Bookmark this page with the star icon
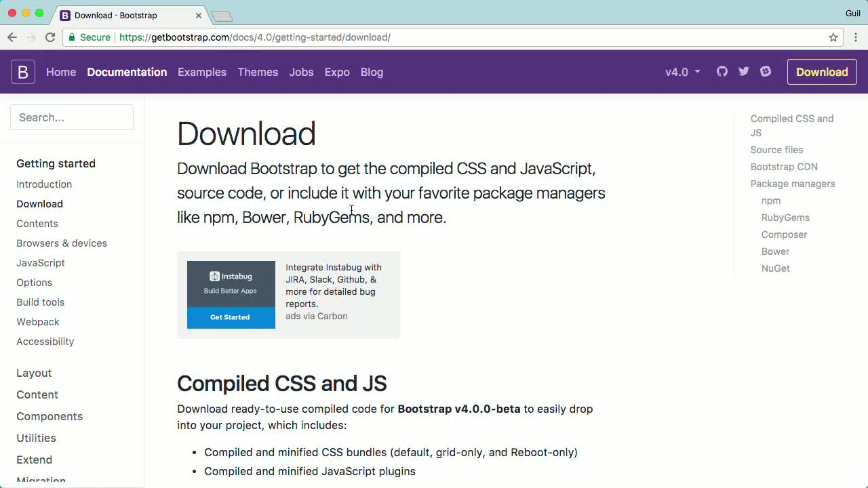 (833, 37)
